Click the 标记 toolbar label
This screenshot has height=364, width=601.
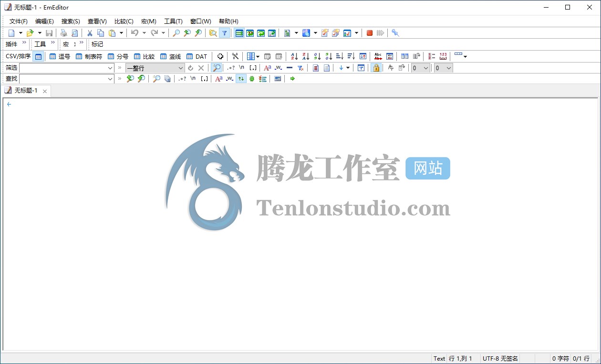[97, 44]
